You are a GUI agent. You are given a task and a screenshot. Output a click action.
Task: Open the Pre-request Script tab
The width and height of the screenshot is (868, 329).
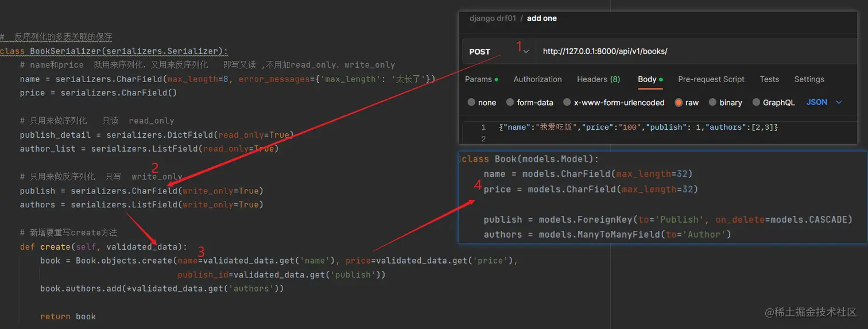711,79
